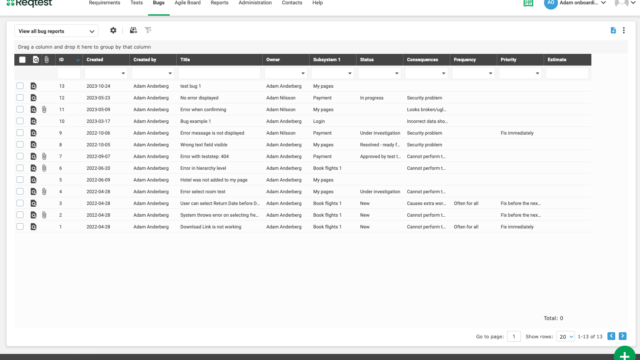Clear filters using the filter icon
Screen dimensions: 640x360
[148, 30]
